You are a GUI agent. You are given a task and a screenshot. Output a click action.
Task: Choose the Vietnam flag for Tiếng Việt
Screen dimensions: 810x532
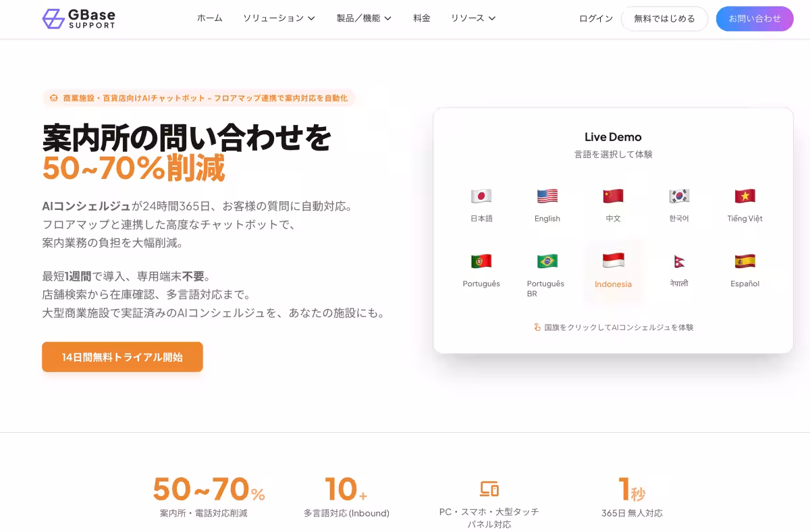[x=745, y=196]
